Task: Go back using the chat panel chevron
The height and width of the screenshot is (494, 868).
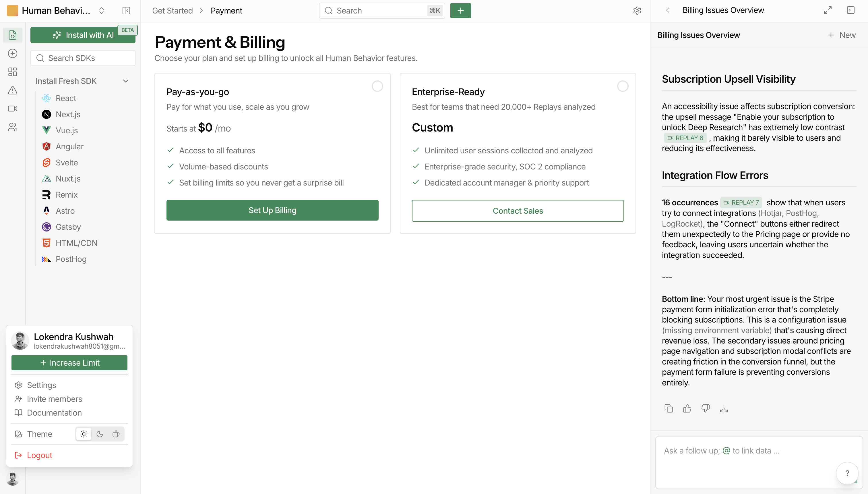Action: 668,10
